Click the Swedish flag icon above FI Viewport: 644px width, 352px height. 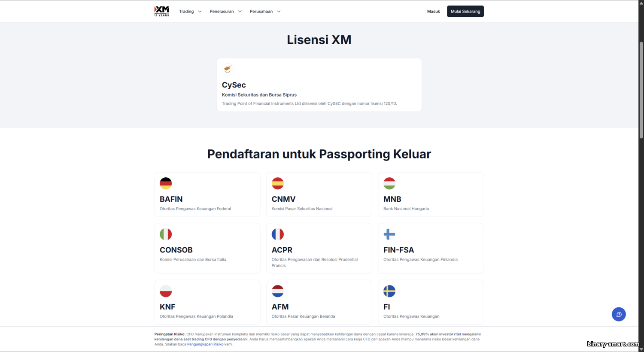pyautogui.click(x=389, y=291)
